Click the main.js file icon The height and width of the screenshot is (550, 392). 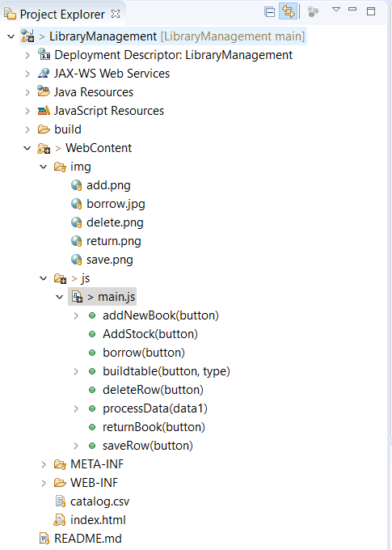[77, 297]
